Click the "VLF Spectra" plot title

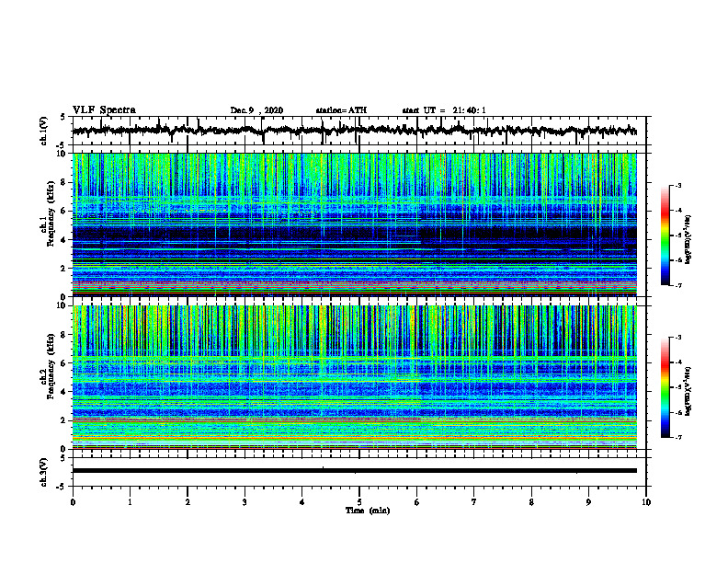pos(104,110)
